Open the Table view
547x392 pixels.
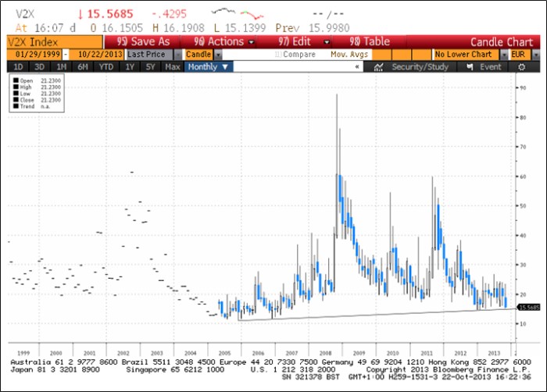point(370,42)
